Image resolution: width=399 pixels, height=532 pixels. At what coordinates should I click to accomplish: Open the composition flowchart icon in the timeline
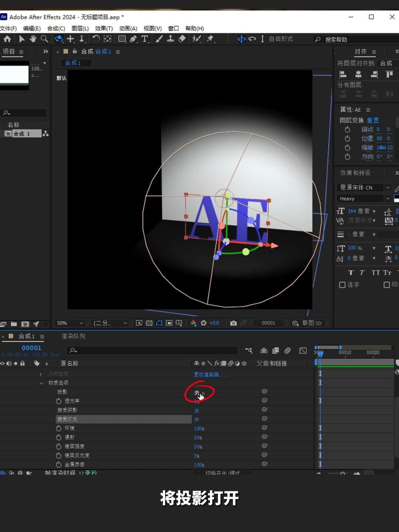(249, 351)
